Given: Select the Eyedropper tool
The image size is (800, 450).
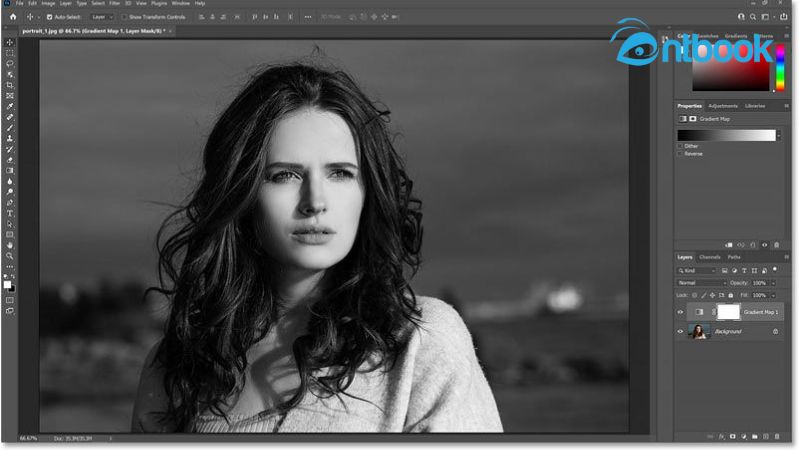Looking at the screenshot, I should click(x=10, y=107).
